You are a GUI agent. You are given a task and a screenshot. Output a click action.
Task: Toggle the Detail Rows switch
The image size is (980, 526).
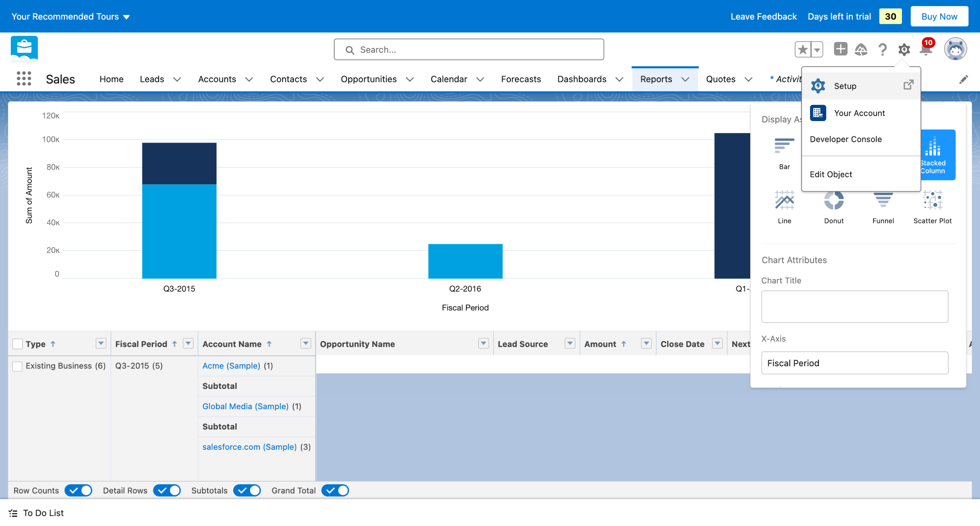click(x=167, y=490)
